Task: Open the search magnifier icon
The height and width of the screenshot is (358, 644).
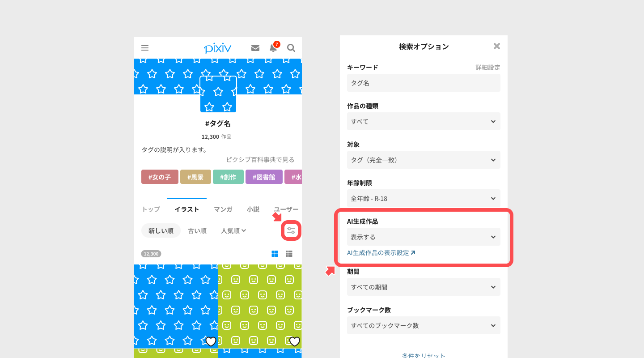Action: [x=291, y=48]
